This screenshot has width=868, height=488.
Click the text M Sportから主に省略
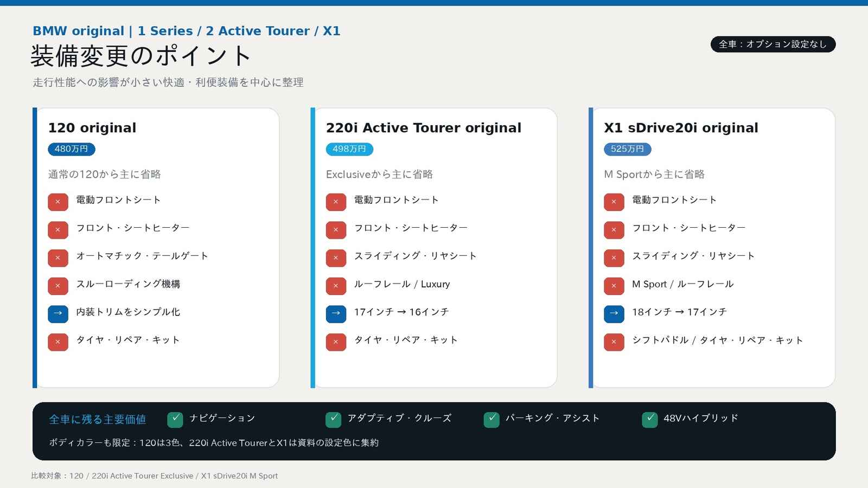coord(654,174)
